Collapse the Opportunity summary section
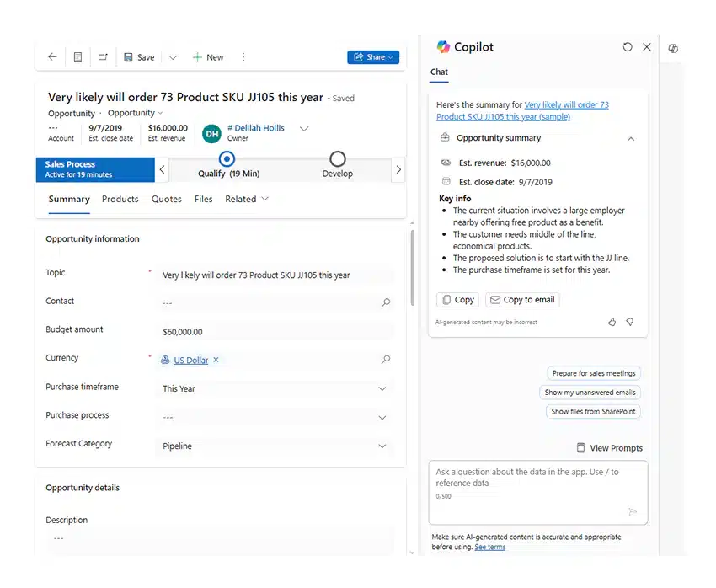 [631, 138]
